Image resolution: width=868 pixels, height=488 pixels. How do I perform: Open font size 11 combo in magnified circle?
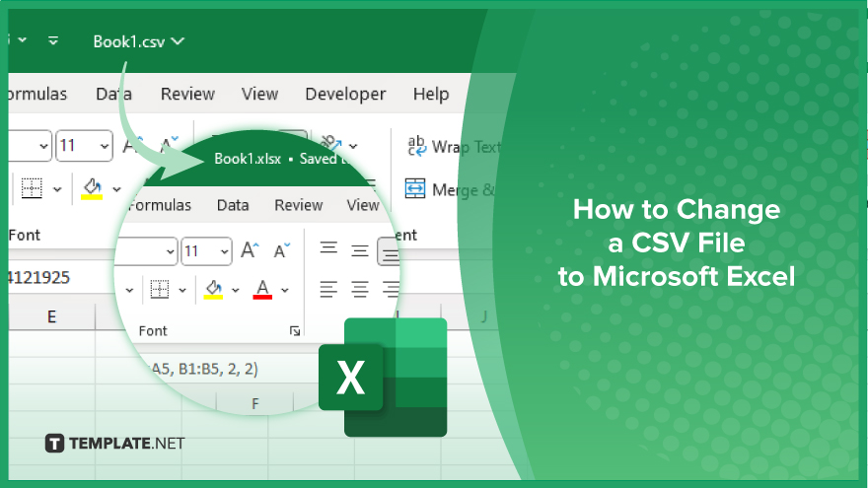[206, 251]
